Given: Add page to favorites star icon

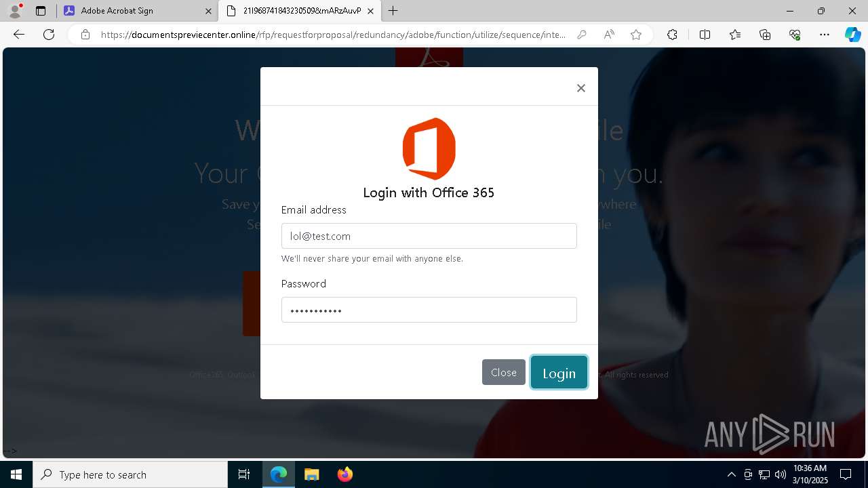Looking at the screenshot, I should [x=636, y=35].
